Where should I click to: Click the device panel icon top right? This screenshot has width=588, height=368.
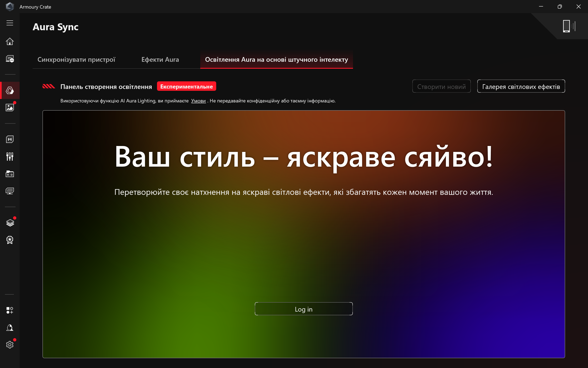tap(569, 26)
